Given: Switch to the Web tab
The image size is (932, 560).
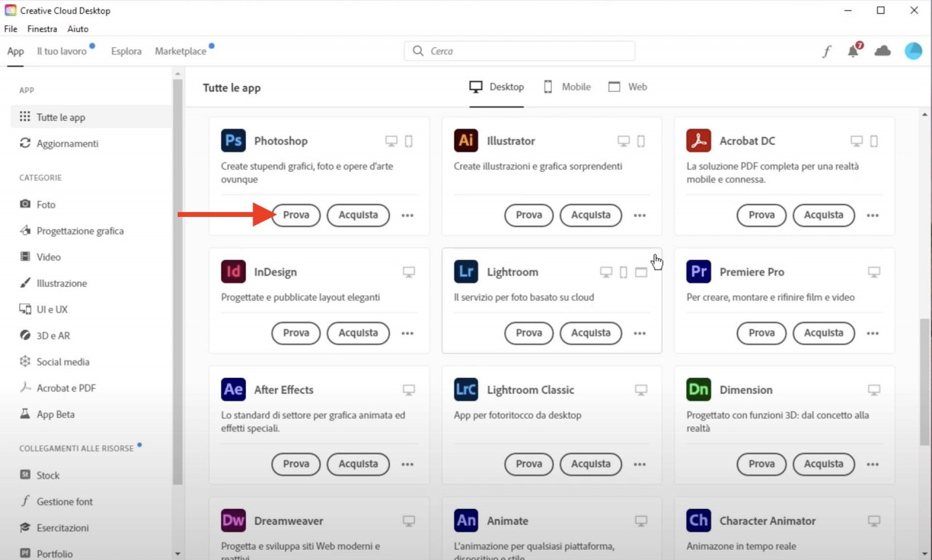Looking at the screenshot, I should [x=628, y=87].
